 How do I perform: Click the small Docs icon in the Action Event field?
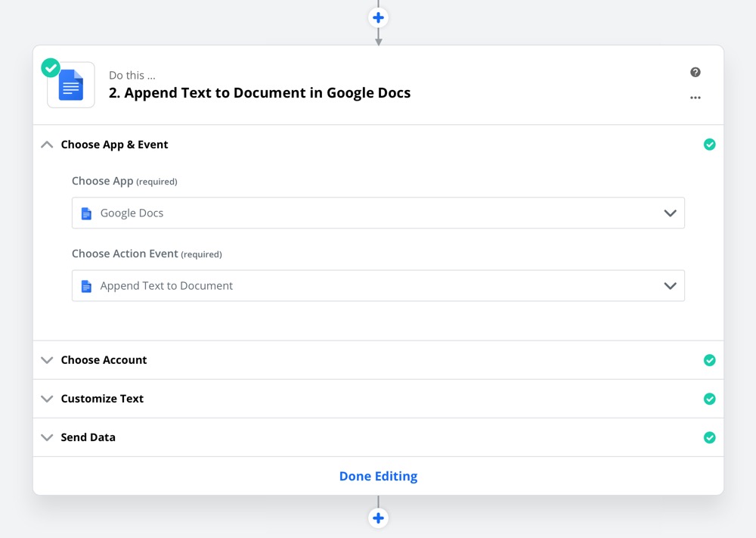point(86,286)
